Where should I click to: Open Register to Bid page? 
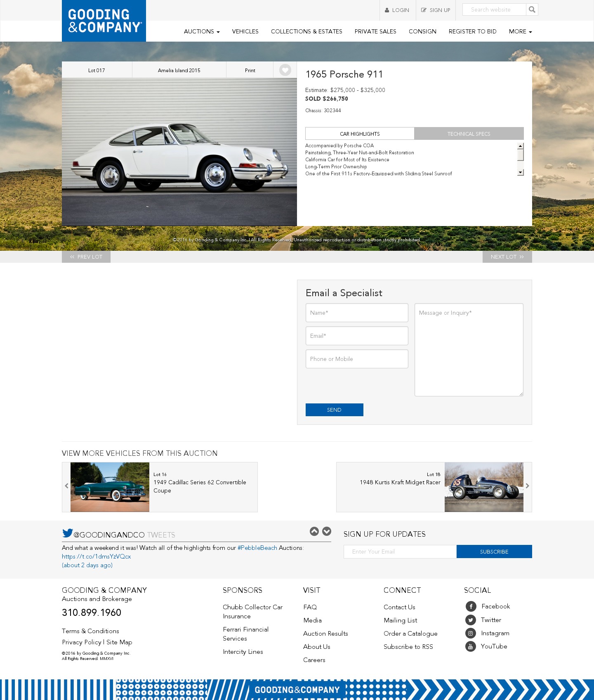tap(473, 31)
